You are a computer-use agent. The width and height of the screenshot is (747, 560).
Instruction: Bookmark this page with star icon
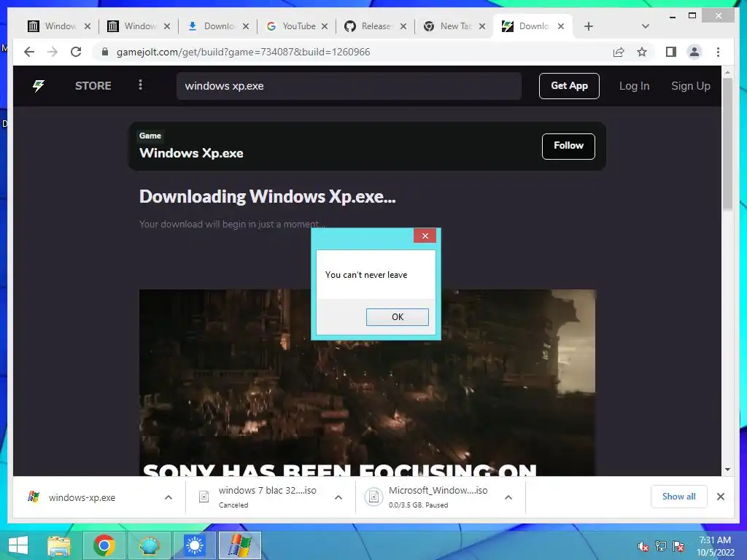pos(642,52)
